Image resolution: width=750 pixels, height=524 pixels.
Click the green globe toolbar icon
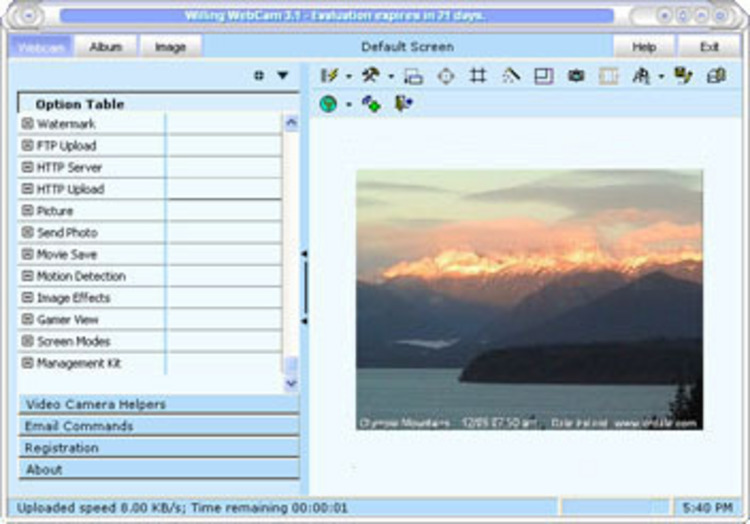click(328, 103)
